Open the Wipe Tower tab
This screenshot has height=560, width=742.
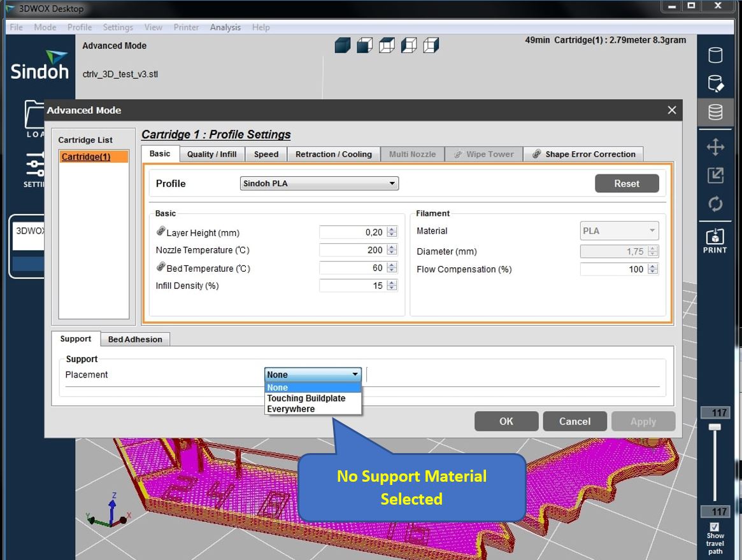click(x=483, y=154)
